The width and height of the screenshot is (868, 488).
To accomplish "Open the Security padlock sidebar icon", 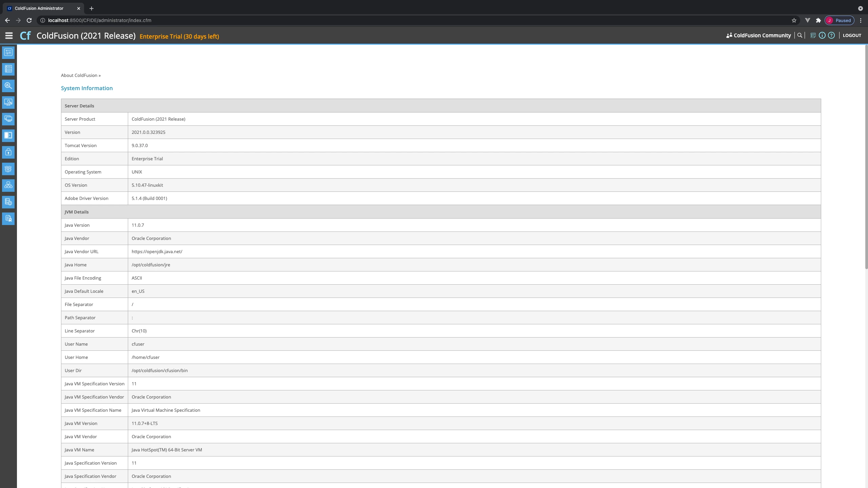I will 8,152.
